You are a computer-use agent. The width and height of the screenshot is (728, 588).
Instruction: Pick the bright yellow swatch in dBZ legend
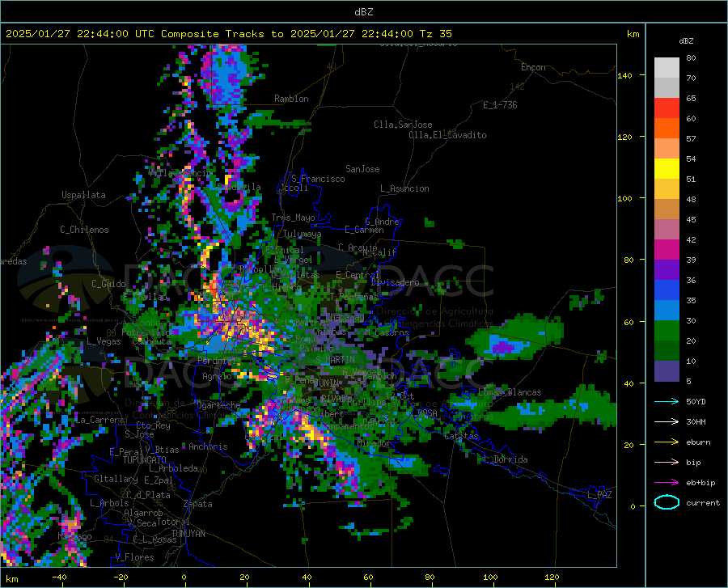(x=667, y=169)
